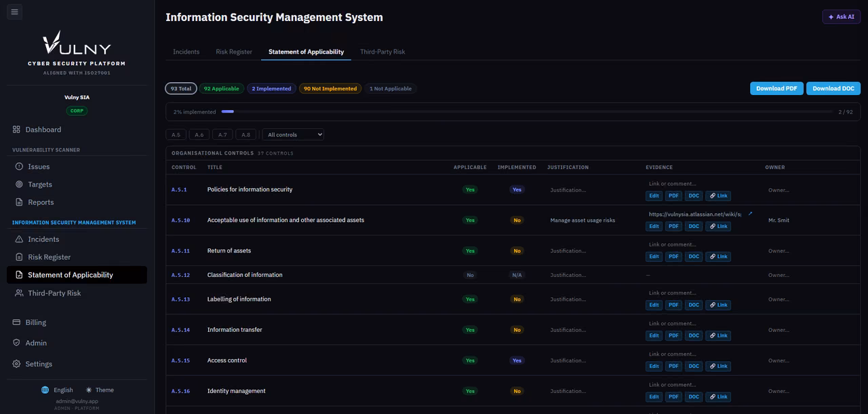Viewport: 868px width, 414px height.
Task: Click Link button for A.5.13 evidence
Action: 718,305
